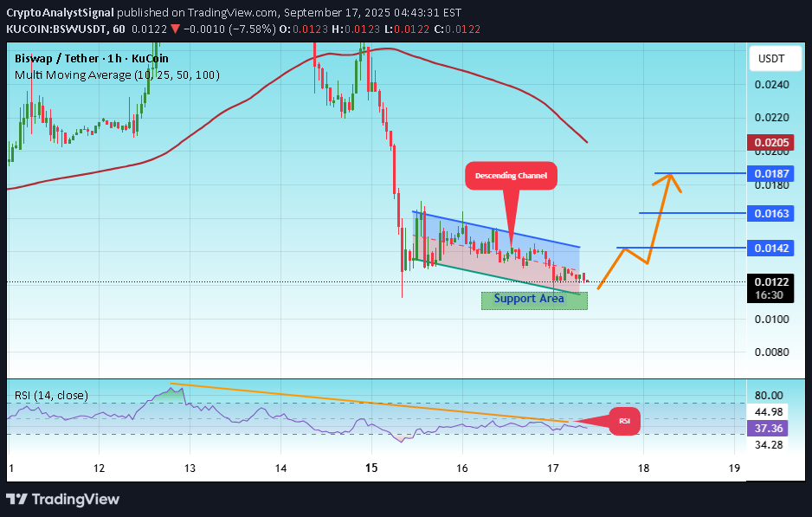812x517 pixels.
Task: Click the Descending Channel callout label
Action: click(511, 176)
